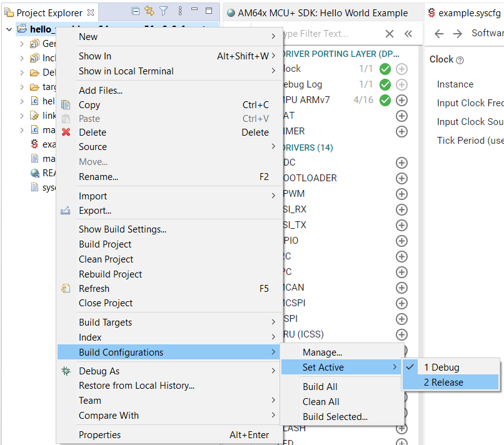Click Build All in the submenu
Image resolution: width=504 pixels, height=445 pixels.
pos(320,387)
